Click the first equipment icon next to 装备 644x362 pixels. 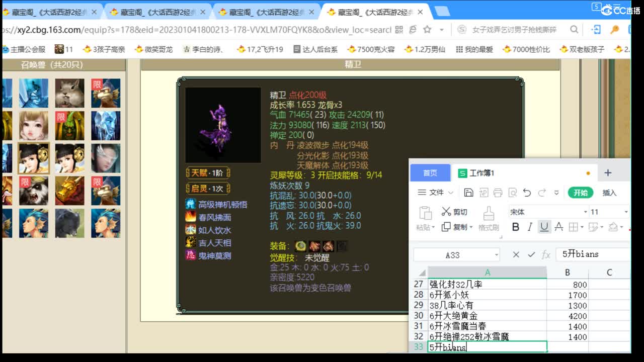tap(301, 246)
